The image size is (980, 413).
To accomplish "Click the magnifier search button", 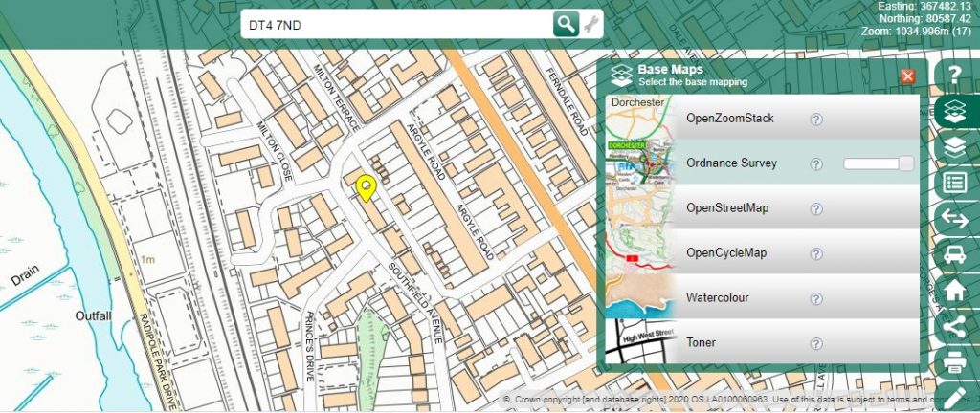I will point(566,24).
